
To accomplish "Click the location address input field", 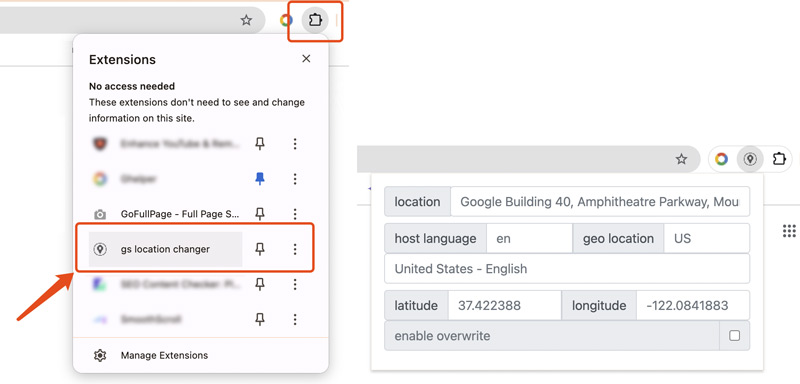I will (600, 201).
